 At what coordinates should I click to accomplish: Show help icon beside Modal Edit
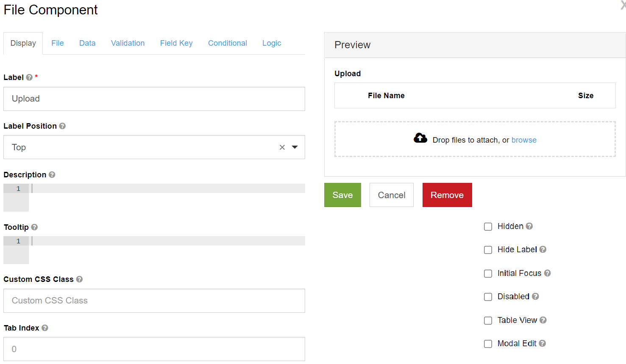click(x=543, y=344)
